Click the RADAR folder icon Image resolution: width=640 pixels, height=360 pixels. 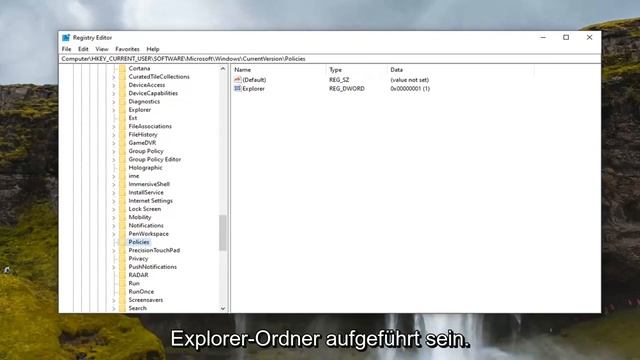pos(122,275)
